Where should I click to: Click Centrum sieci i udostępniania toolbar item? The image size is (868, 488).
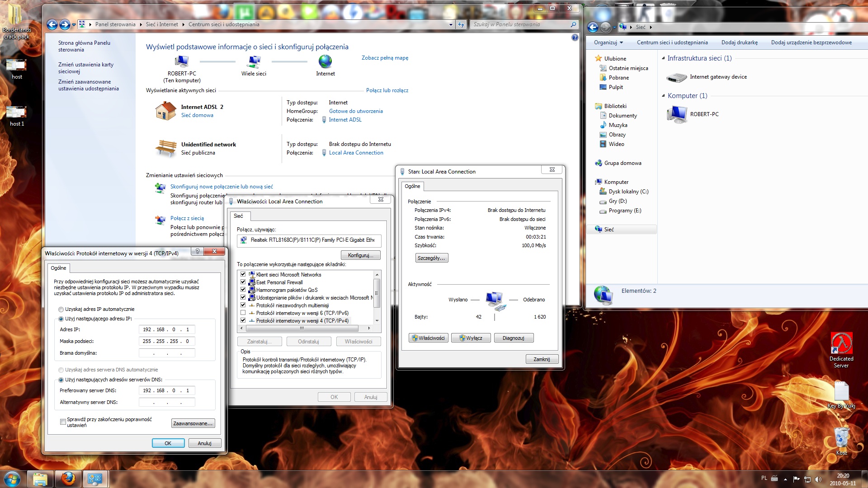point(672,42)
